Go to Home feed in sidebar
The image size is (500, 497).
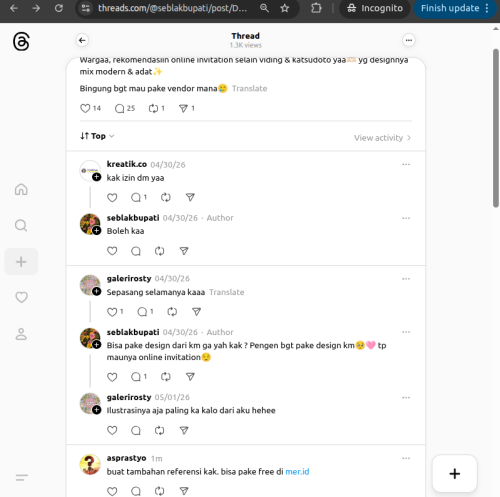21,189
